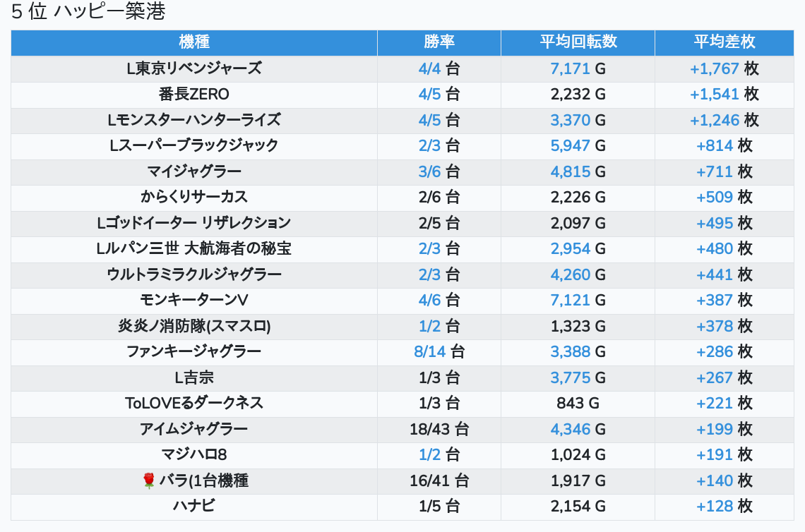This screenshot has height=532, width=805.
Task: Select machine name マジハロ8
Action: click(194, 454)
